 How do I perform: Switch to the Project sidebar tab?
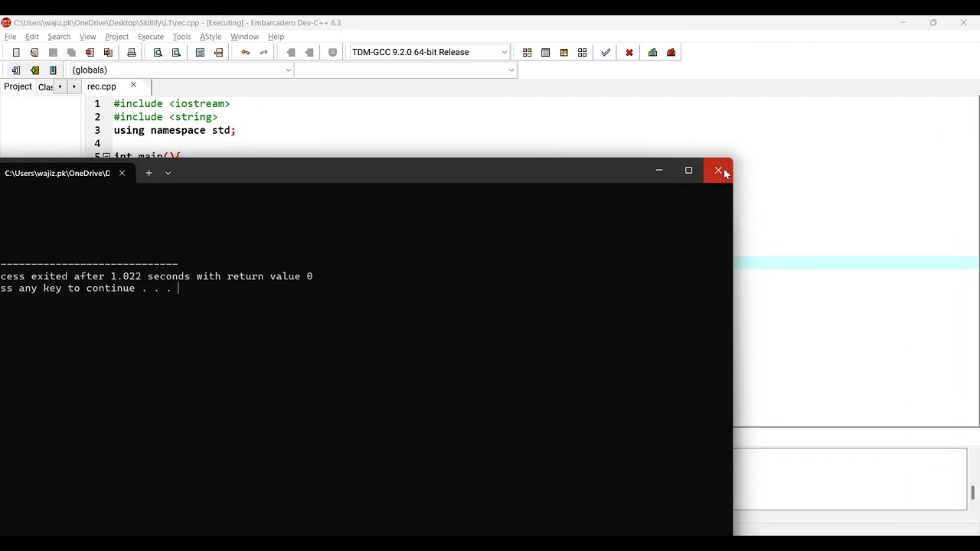[18, 86]
